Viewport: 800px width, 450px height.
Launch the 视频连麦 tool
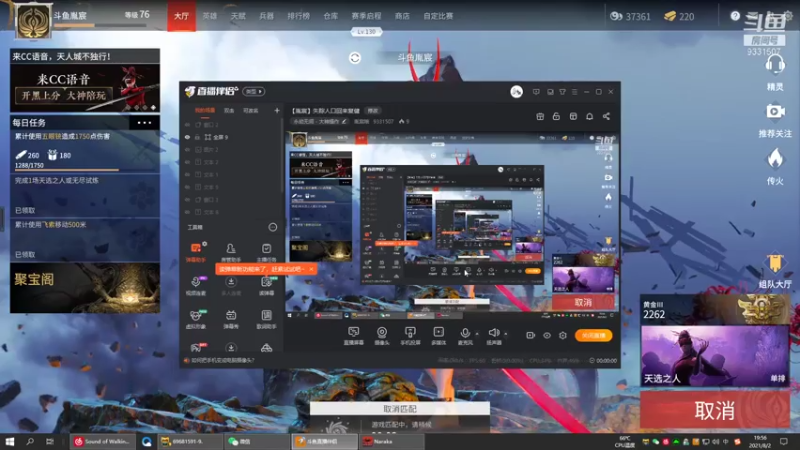coord(195,286)
